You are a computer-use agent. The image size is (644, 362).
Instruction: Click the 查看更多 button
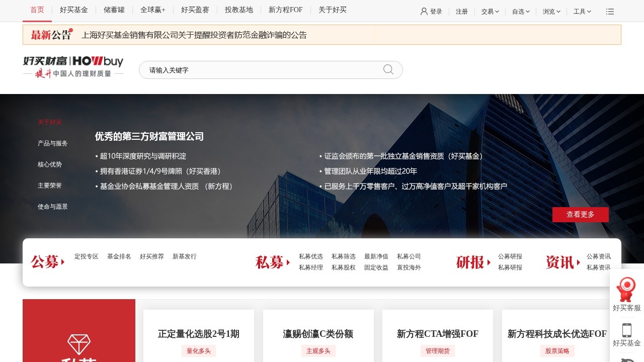coord(581,215)
